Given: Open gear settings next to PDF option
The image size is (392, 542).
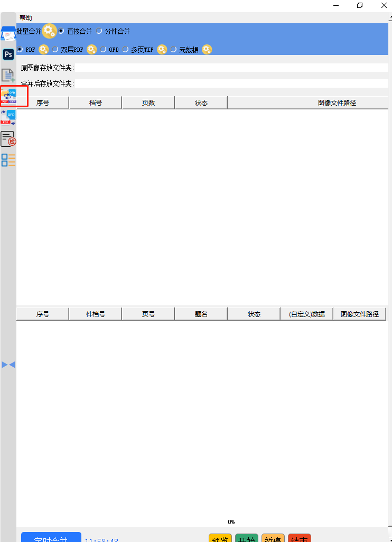Looking at the screenshot, I should point(43,50).
